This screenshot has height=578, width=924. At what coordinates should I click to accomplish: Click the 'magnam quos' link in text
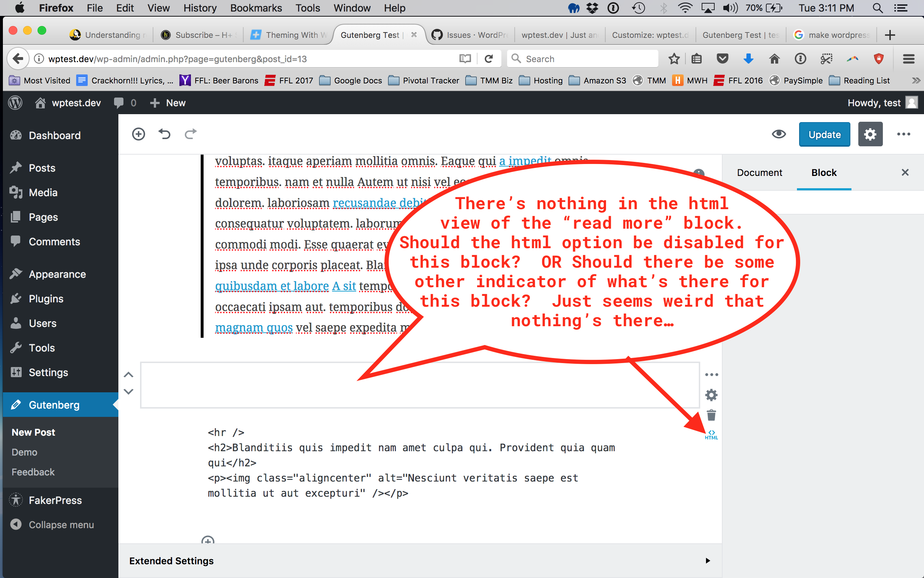pyautogui.click(x=254, y=328)
